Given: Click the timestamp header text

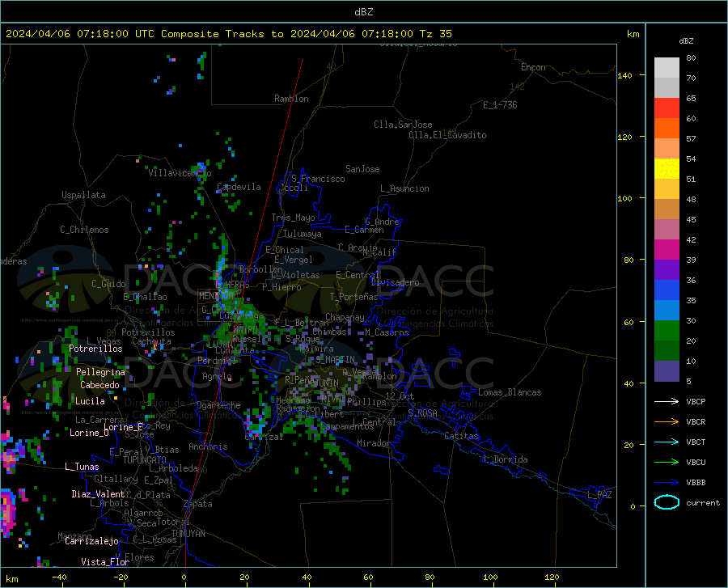Looking at the screenshot, I should coord(228,34).
